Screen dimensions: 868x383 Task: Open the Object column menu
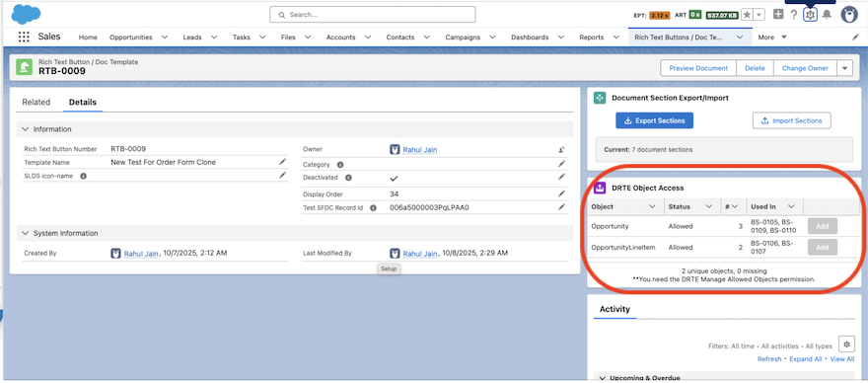click(652, 206)
